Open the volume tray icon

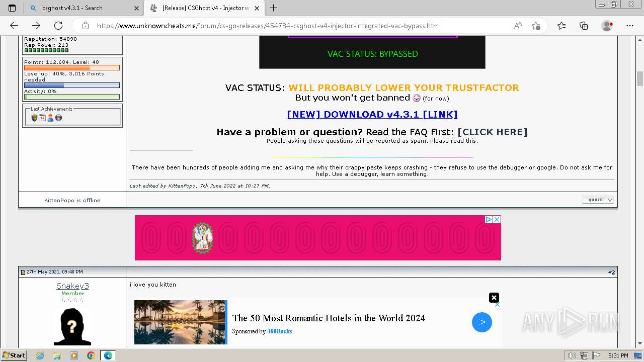[x=572, y=355]
